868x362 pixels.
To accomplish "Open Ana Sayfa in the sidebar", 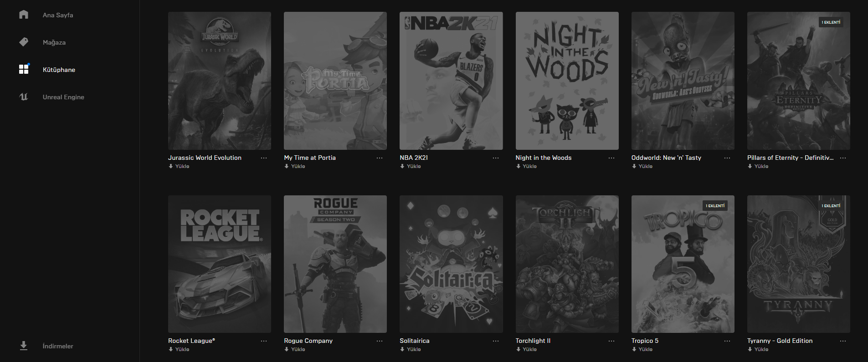I will [x=58, y=15].
